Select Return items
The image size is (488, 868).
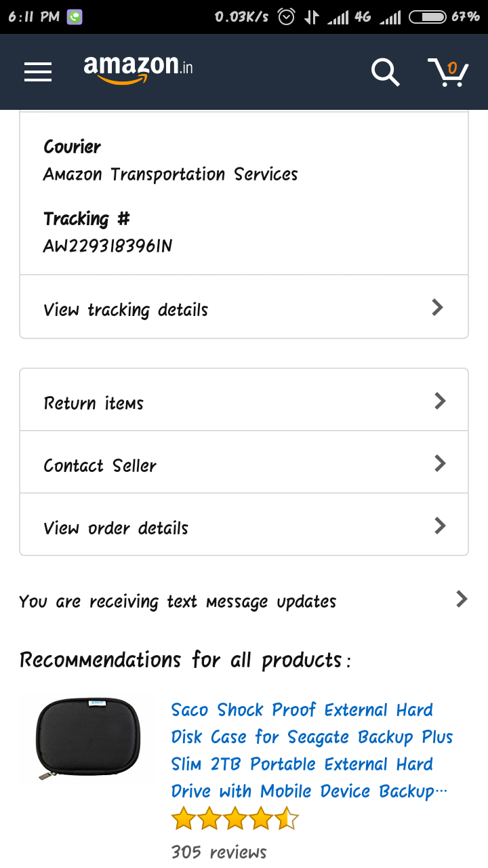coord(94,402)
